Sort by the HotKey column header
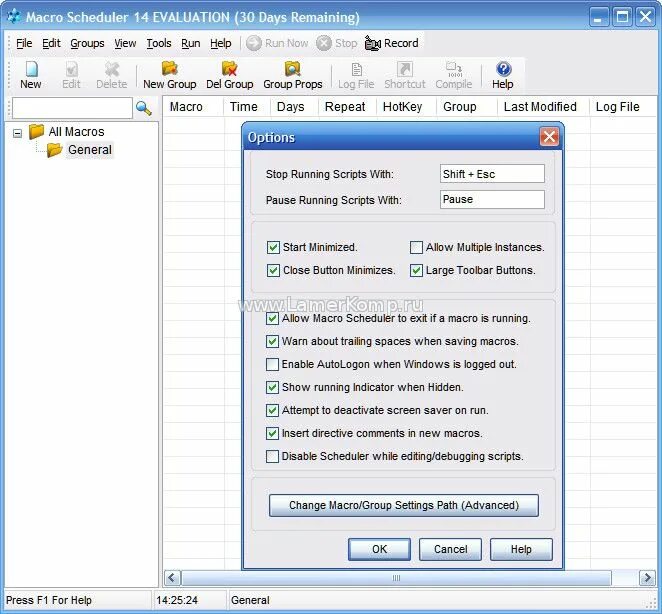 (407, 106)
